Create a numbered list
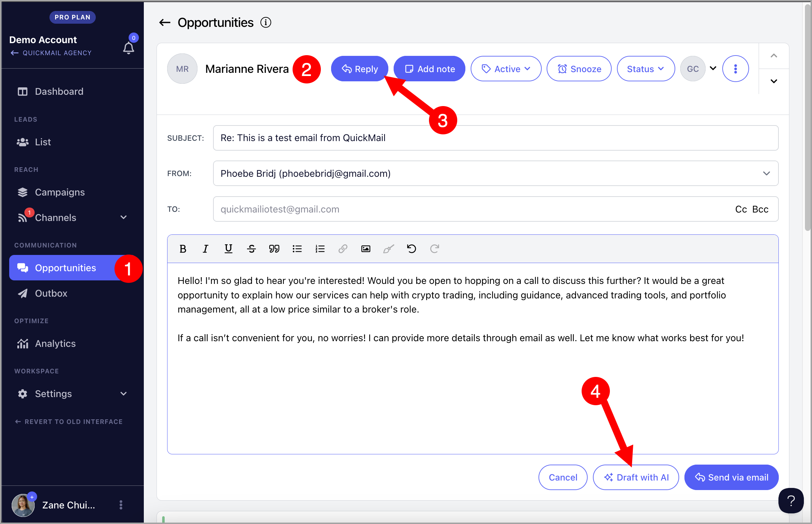 [x=320, y=249]
